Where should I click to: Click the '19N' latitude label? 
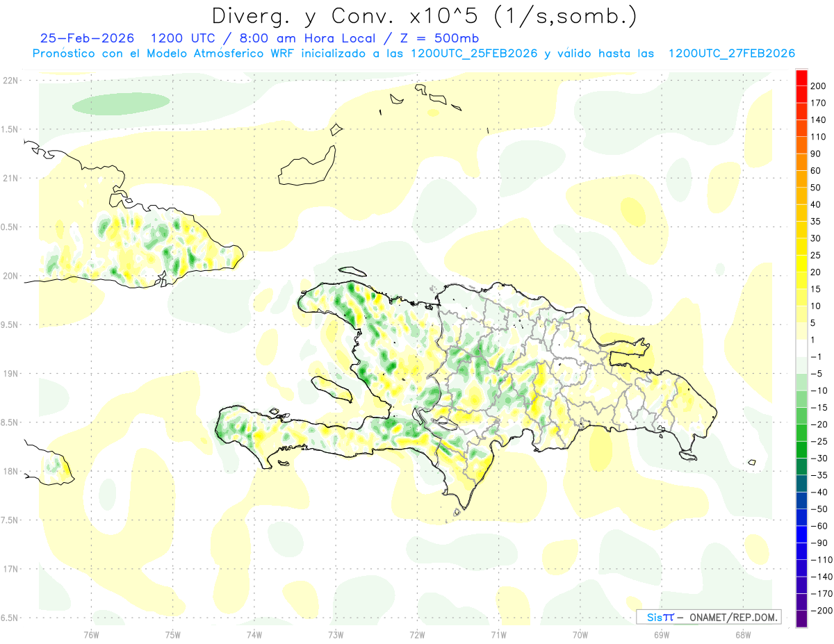pos(11,374)
